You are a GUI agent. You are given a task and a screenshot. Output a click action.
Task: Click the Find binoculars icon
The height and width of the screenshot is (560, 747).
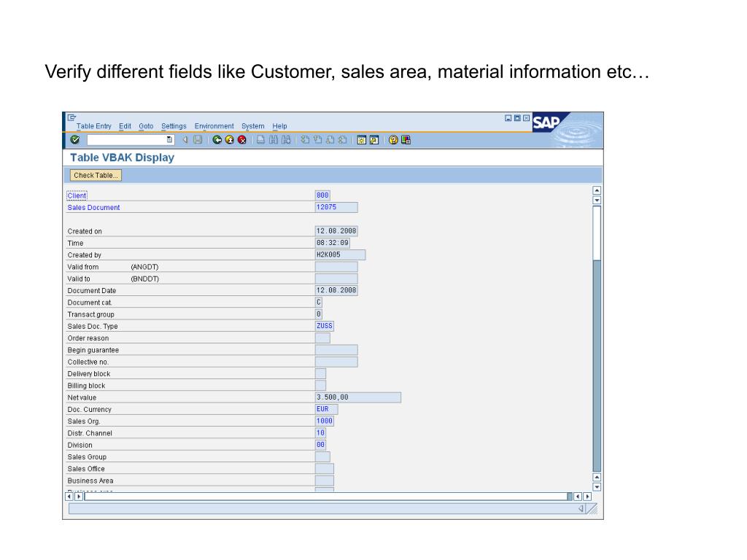(x=274, y=139)
